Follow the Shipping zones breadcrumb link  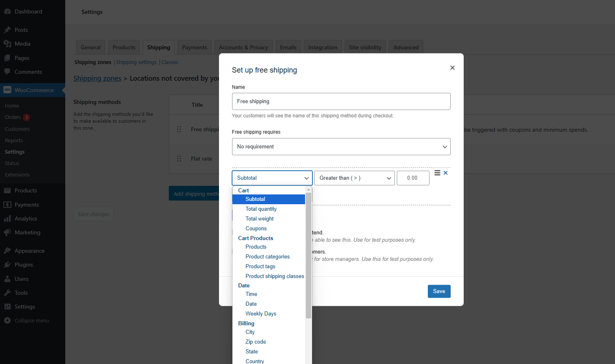pos(97,79)
